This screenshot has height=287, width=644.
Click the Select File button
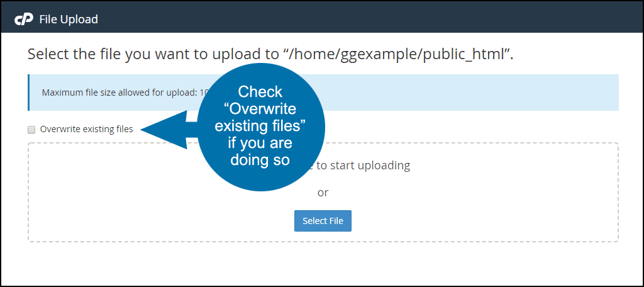point(323,221)
